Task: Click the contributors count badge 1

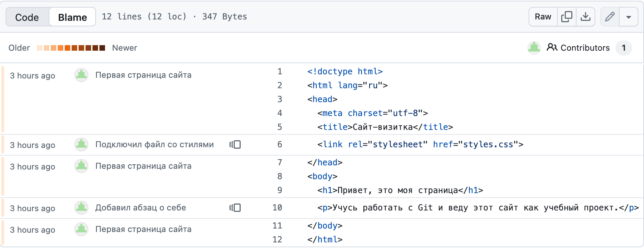Action: [x=624, y=48]
